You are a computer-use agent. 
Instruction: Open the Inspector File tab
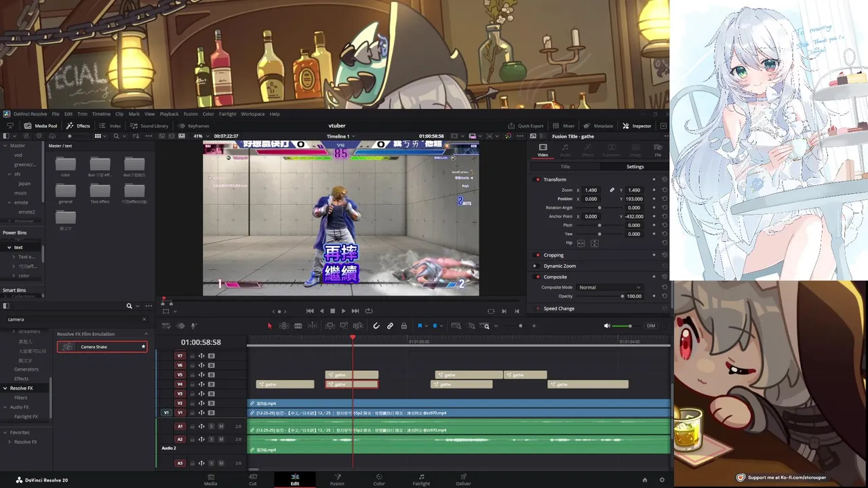(658, 150)
